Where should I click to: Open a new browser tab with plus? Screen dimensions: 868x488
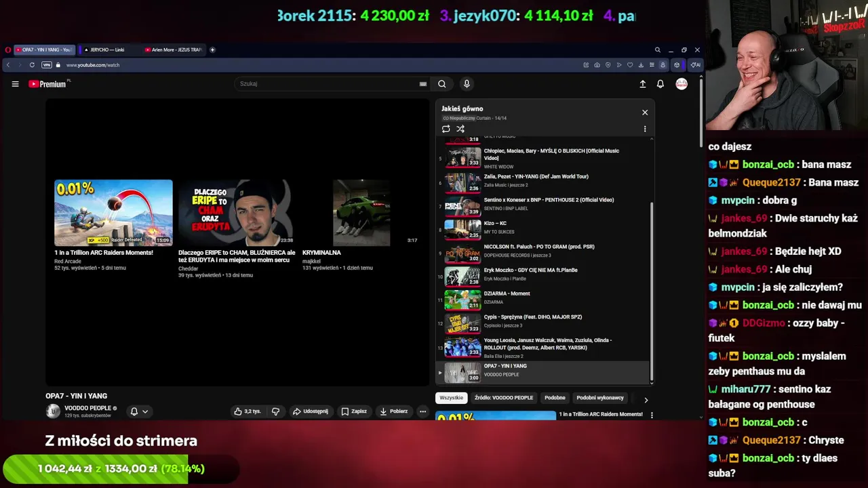pyautogui.click(x=212, y=49)
